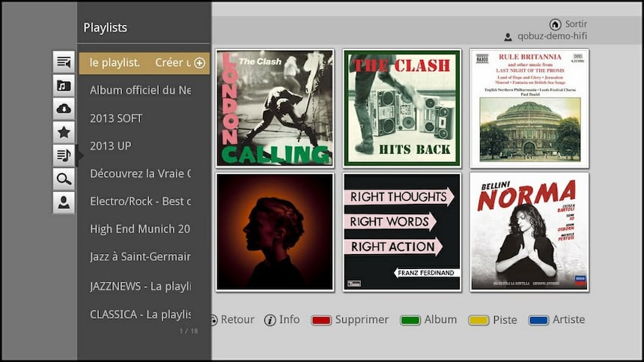Open the queue list sidebar icon

[64, 62]
